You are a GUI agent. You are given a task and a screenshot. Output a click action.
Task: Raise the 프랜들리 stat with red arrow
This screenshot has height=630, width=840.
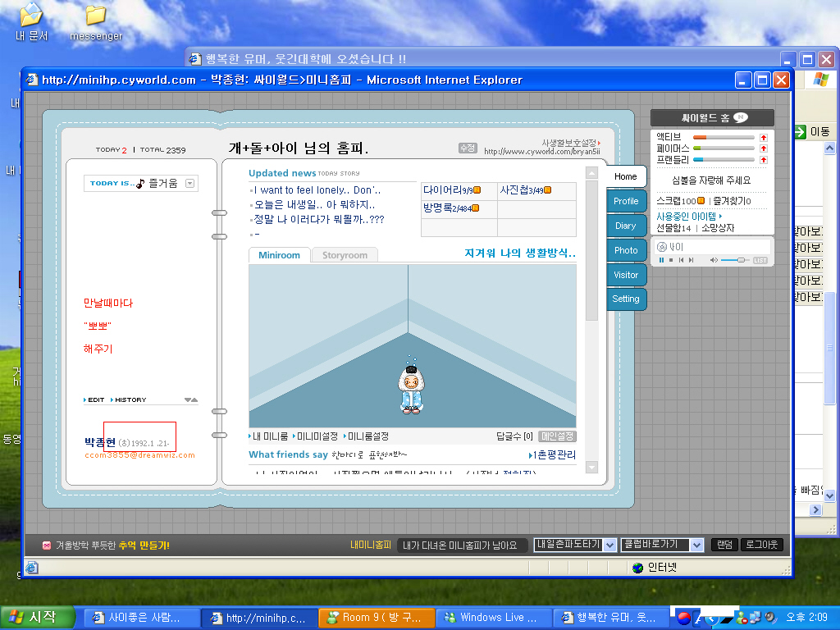tap(764, 160)
